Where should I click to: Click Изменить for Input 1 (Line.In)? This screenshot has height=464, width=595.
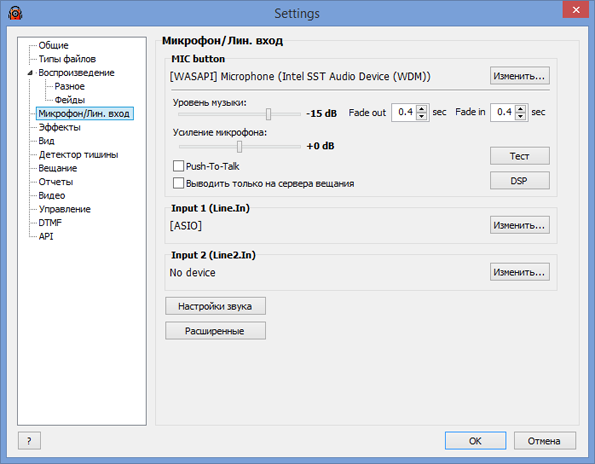pos(519,225)
